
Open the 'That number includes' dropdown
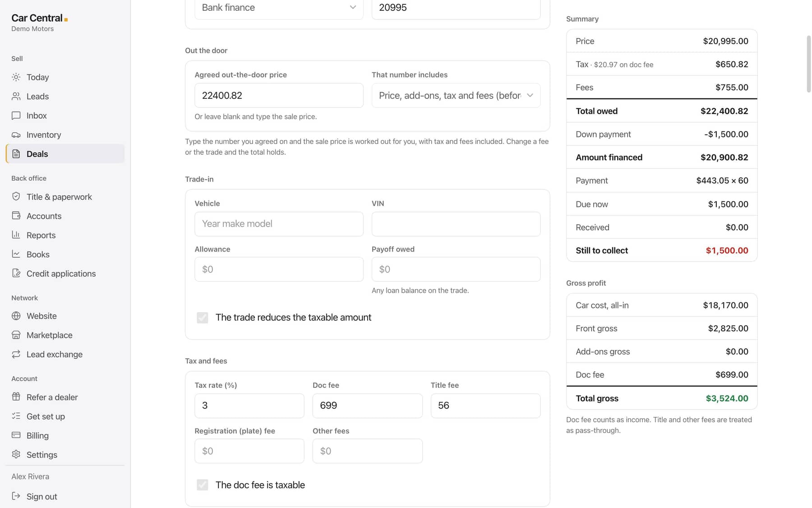coord(456,95)
